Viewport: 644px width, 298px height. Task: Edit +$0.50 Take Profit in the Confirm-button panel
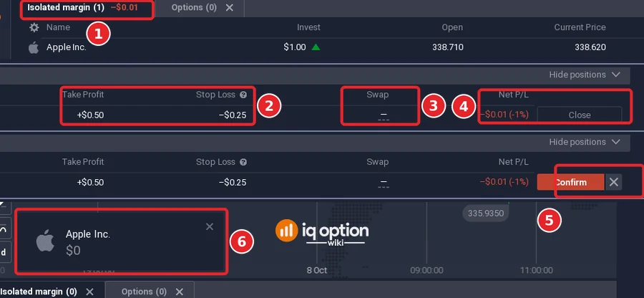[90, 183]
